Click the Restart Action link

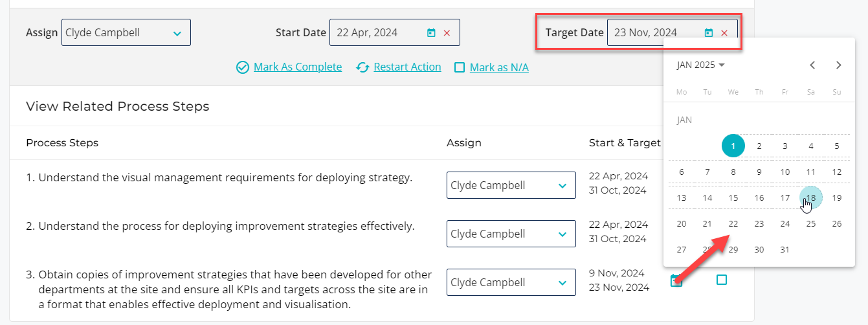tap(407, 67)
